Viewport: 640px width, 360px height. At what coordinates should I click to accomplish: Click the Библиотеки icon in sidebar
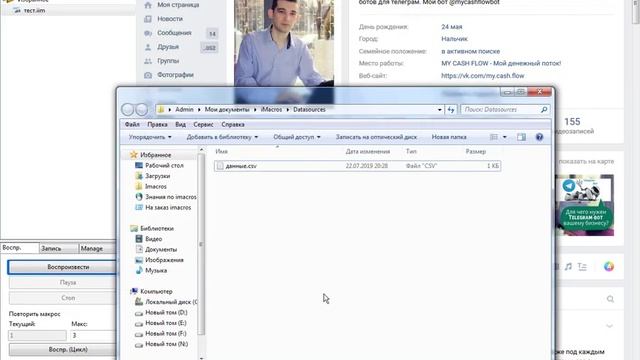click(x=133, y=228)
